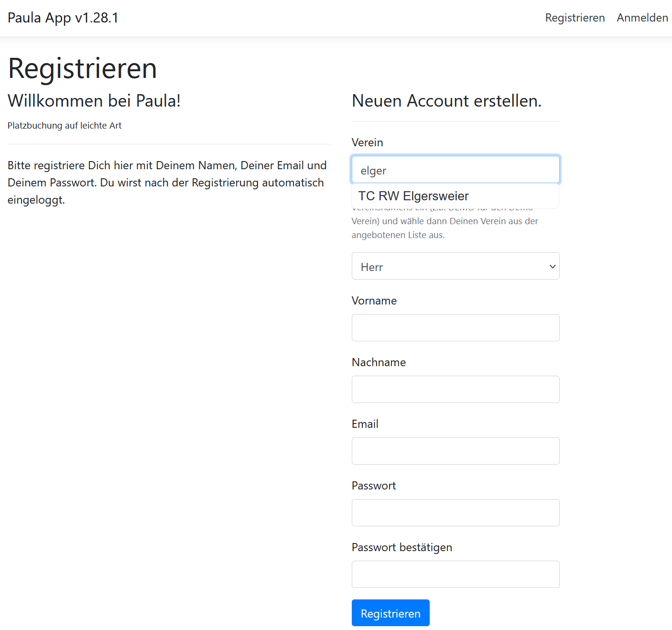Screen dimensions: 672x630
Task: Click into the Vorname text field
Action: coord(455,328)
